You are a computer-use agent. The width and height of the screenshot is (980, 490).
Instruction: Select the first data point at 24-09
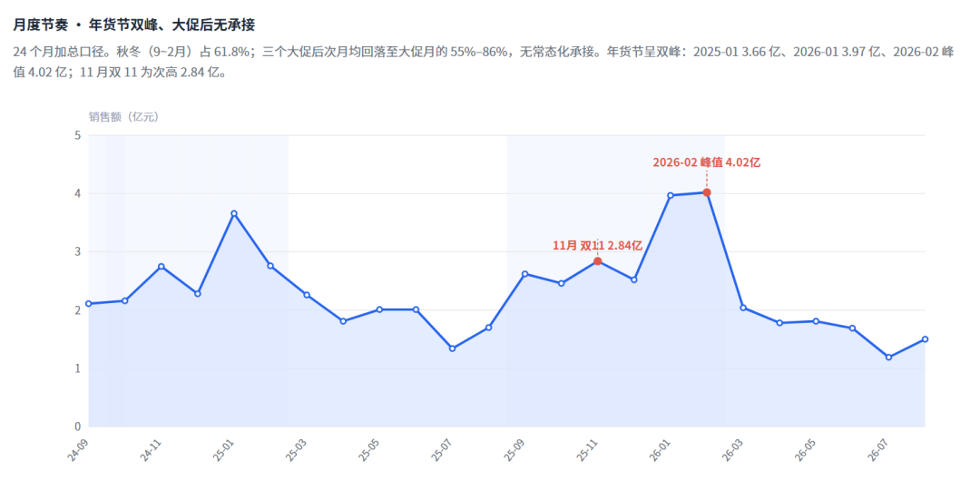pyautogui.click(x=89, y=304)
